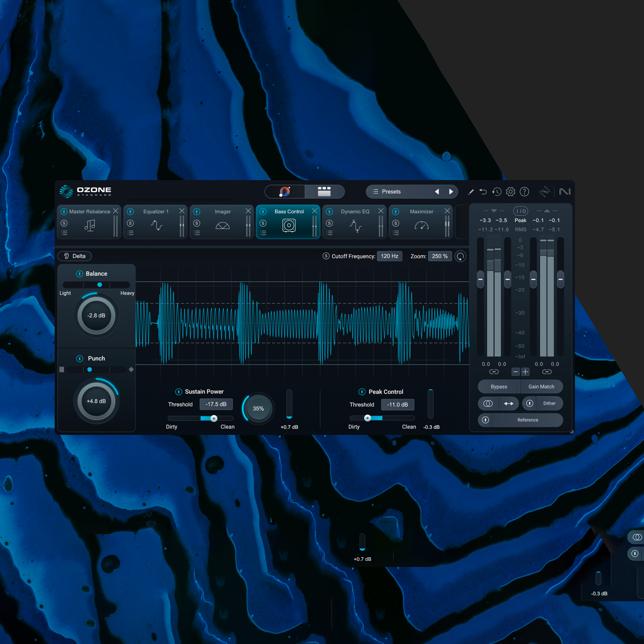644x644 pixels.
Task: Toggle the Balance power button
Action: click(79, 274)
